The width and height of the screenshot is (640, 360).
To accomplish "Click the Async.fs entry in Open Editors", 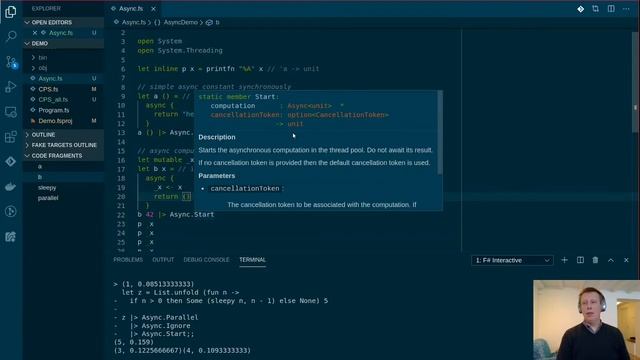I will pyautogui.click(x=64, y=33).
